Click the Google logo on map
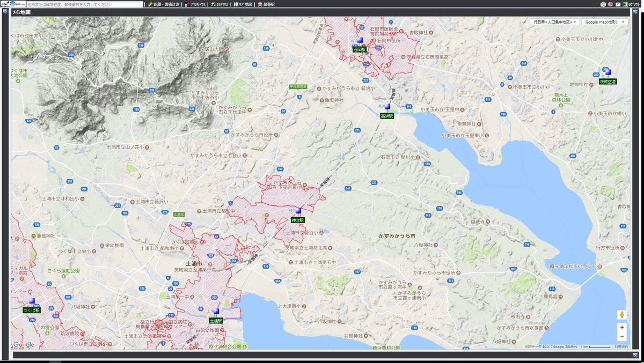Screen dimensions: 644x363 (x=24, y=345)
